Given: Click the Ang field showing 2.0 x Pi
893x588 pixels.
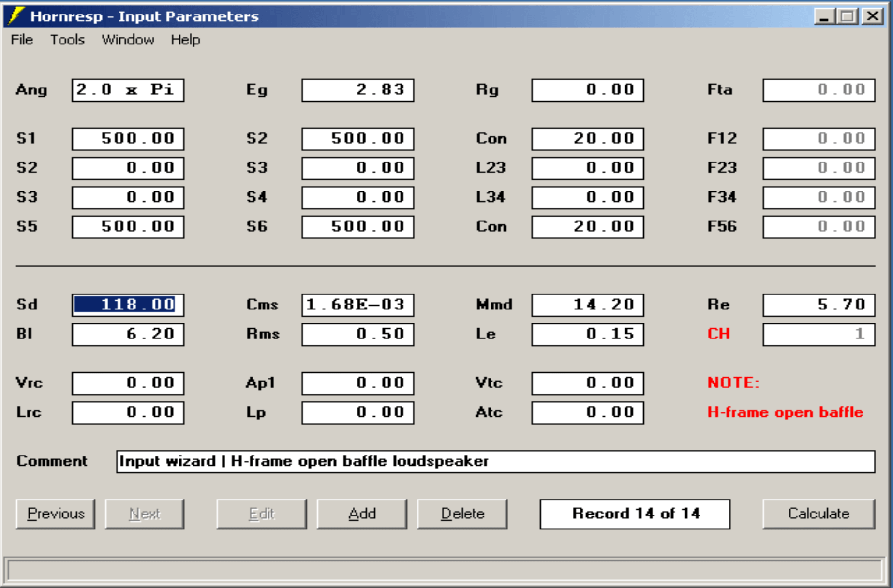Looking at the screenshot, I should click(x=128, y=90).
